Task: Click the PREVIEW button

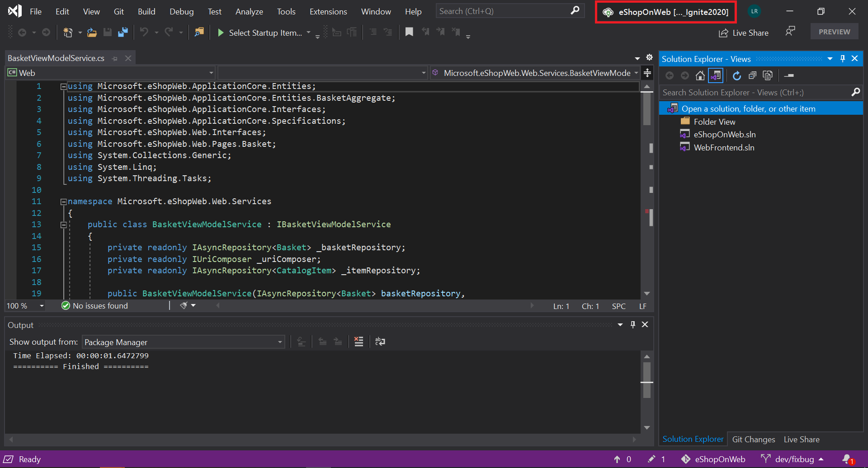Action: (834, 31)
